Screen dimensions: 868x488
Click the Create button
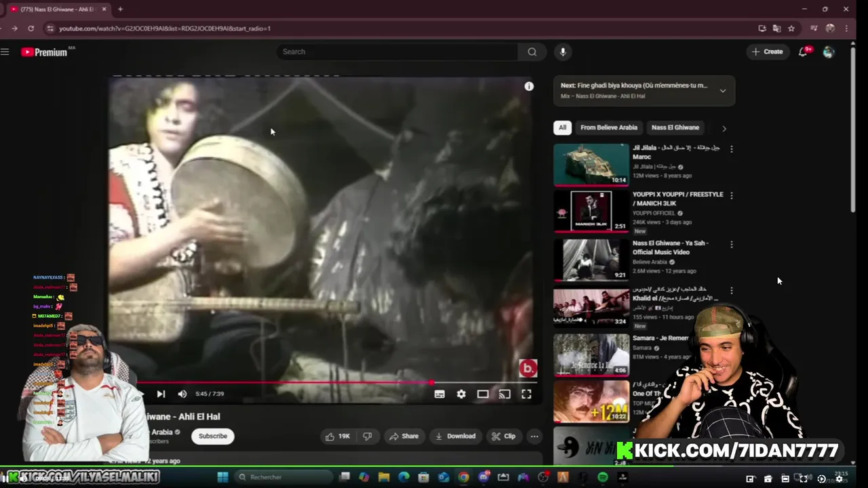(768, 52)
